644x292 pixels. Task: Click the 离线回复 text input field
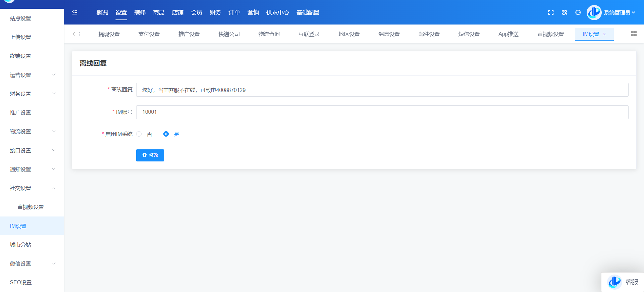click(x=382, y=90)
